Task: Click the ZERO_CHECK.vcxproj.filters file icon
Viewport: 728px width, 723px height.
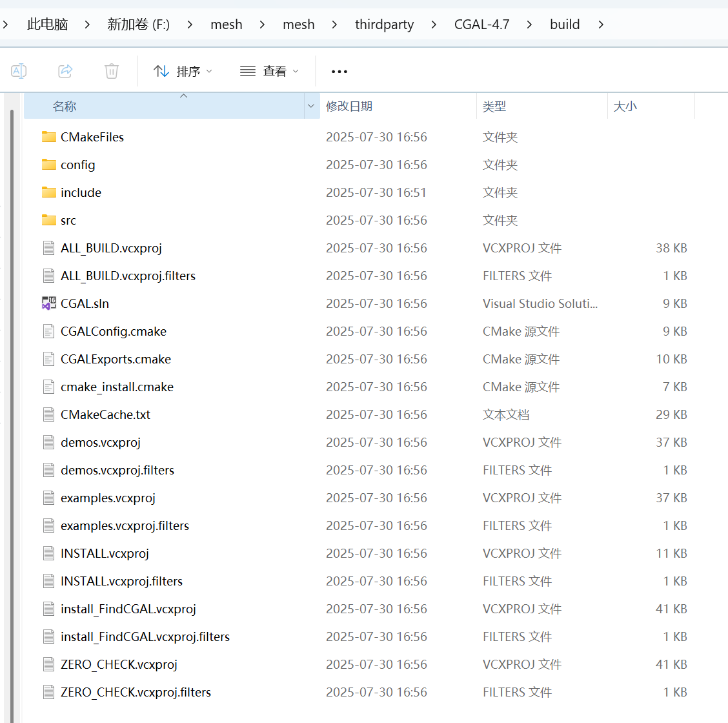Action: pos(49,692)
